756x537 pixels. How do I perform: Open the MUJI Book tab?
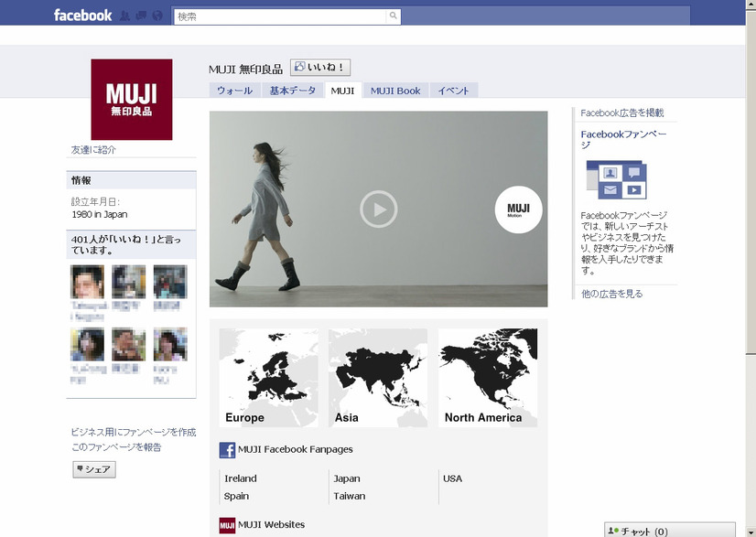[x=395, y=91]
